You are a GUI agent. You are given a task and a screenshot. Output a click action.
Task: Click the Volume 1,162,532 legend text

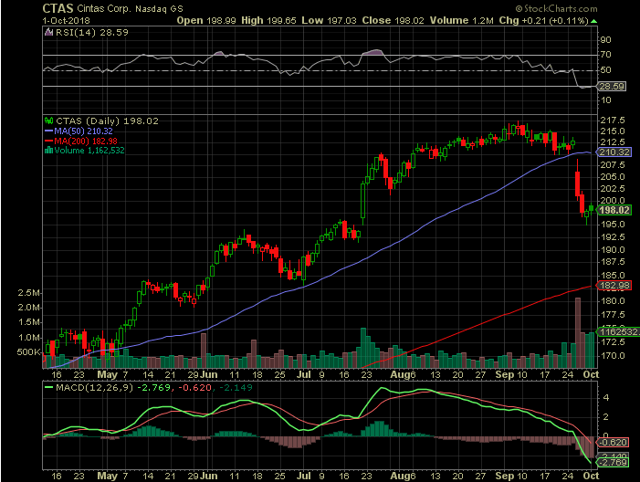[x=89, y=151]
